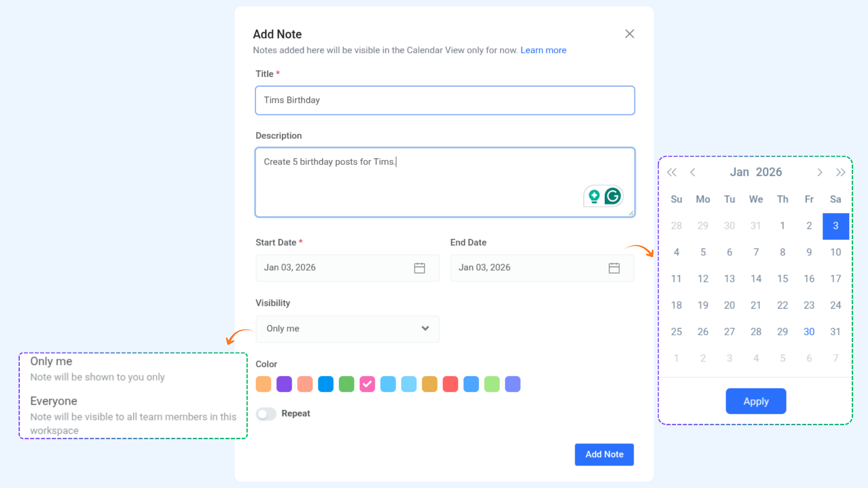868x488 pixels.
Task: Select the checked pink color swatch
Action: [367, 384]
